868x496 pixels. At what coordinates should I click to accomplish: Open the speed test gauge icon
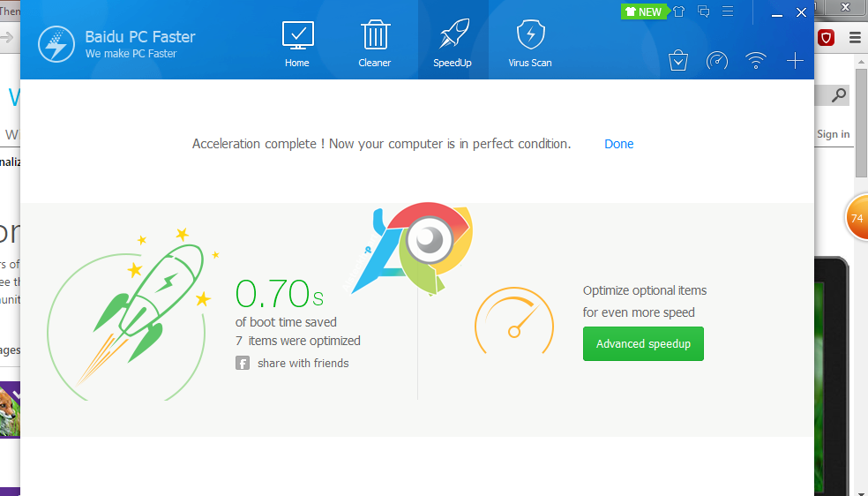(717, 61)
